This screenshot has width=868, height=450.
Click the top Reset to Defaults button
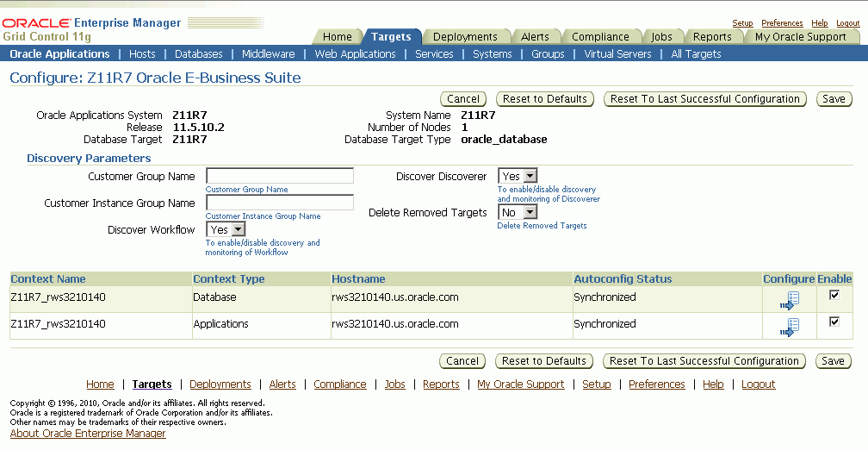(x=545, y=98)
